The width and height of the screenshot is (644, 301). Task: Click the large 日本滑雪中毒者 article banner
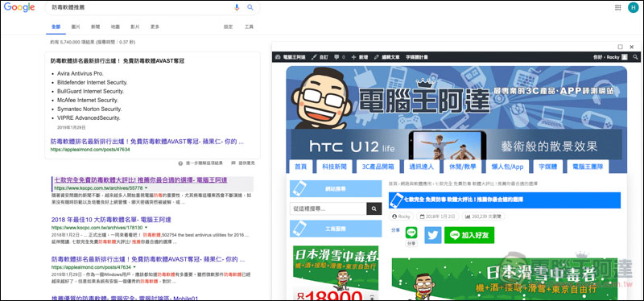[x=505, y=279]
